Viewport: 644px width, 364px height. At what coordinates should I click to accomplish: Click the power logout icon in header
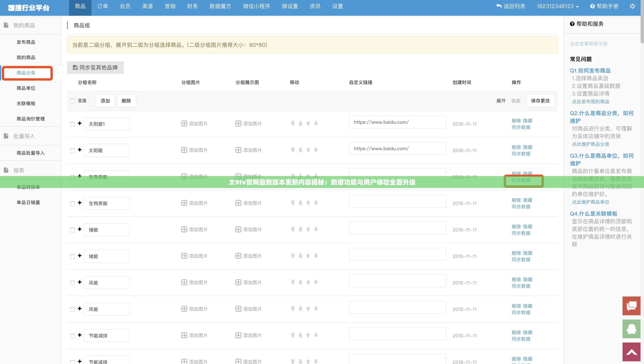point(632,6)
